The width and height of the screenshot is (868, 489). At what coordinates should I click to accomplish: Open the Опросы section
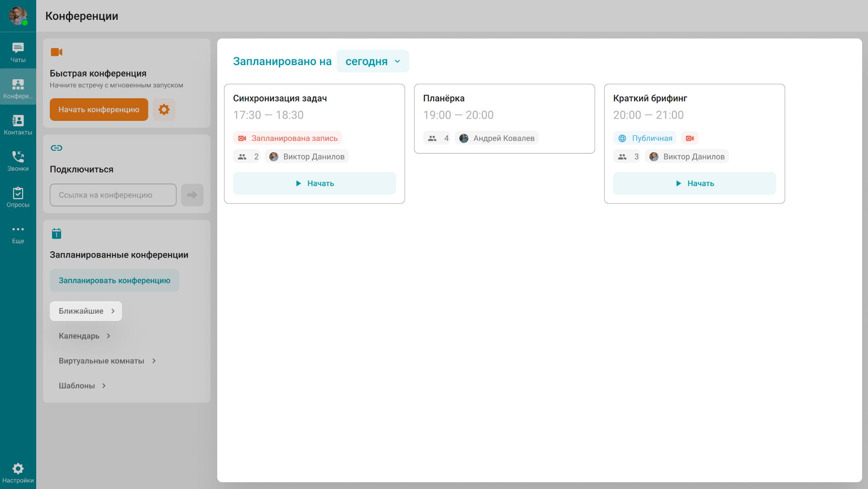18,197
